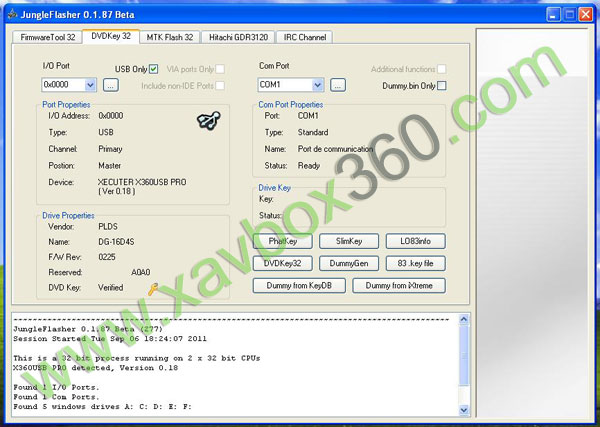Image resolution: width=600 pixels, height=427 pixels.
Task: Click the browse button next to Com Port
Action: [x=338, y=85]
